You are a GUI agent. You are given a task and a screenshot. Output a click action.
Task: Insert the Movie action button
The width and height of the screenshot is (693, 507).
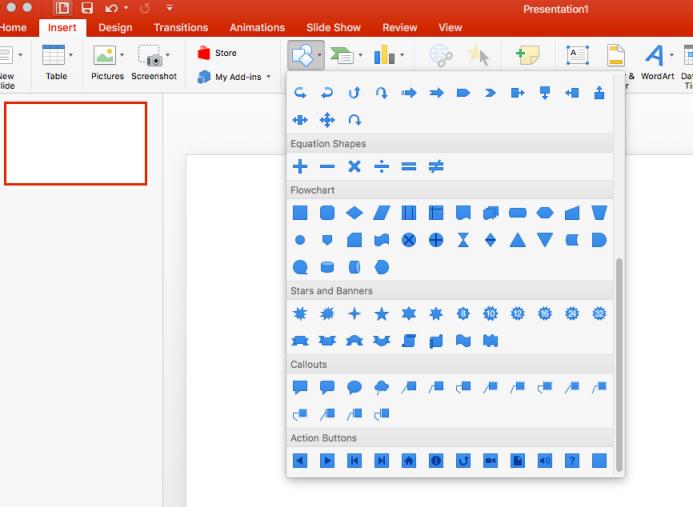(491, 461)
